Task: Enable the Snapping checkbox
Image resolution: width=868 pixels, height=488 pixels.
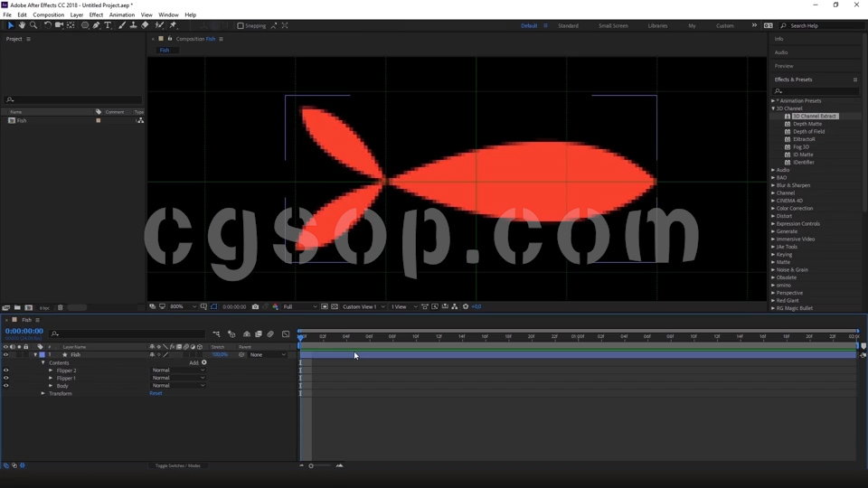Action: [x=241, y=25]
